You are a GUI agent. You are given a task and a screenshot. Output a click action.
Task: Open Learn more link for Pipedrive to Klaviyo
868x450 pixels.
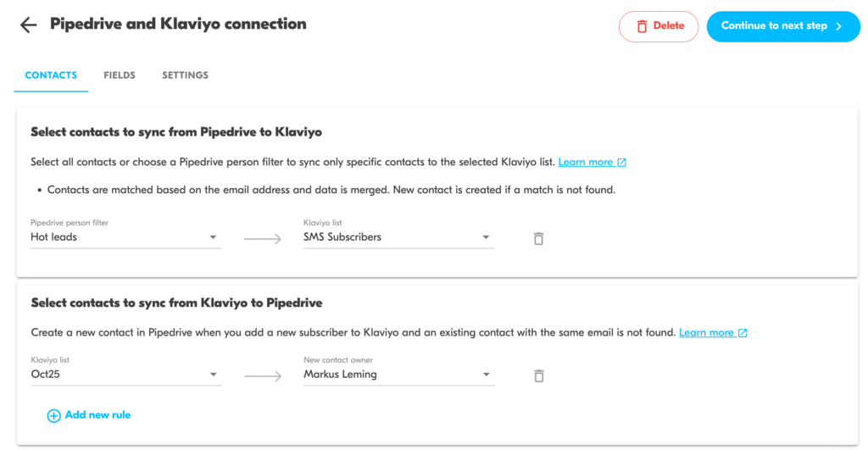click(x=585, y=163)
